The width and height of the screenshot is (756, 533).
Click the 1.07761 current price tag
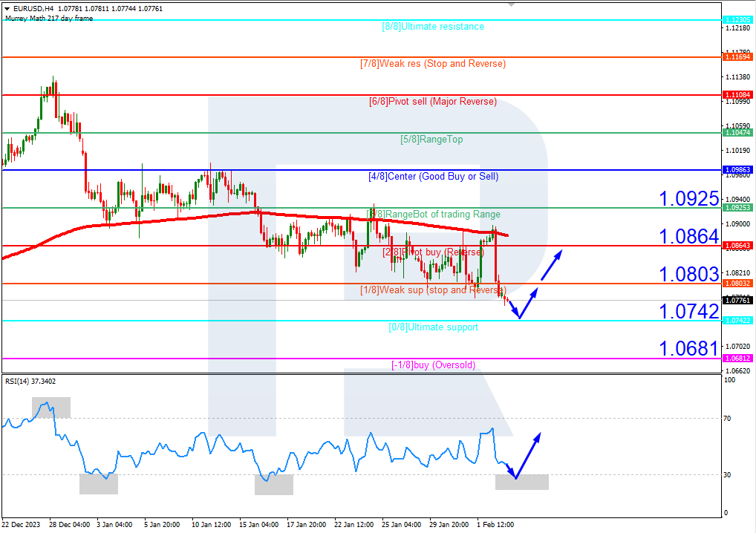[736, 301]
